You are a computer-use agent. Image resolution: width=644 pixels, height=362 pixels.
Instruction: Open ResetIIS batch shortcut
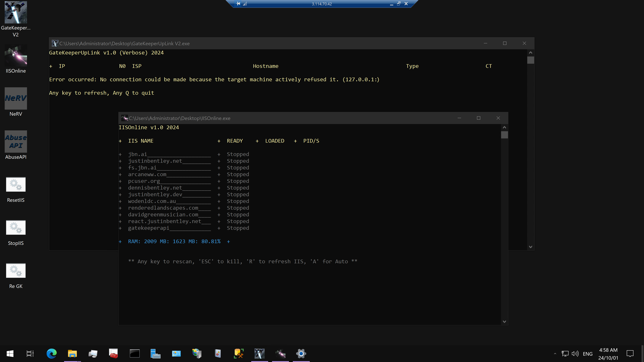pos(15,190)
